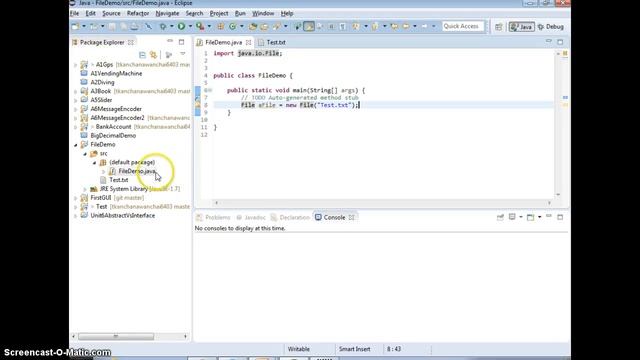
Task: Select Test.txt in Package Explorer
Action: pyautogui.click(x=118, y=180)
